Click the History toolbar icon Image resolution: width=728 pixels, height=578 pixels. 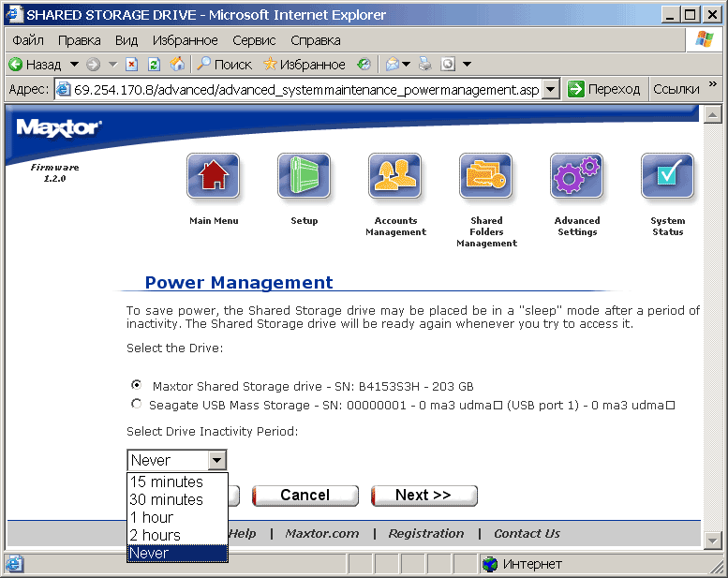pos(364,64)
